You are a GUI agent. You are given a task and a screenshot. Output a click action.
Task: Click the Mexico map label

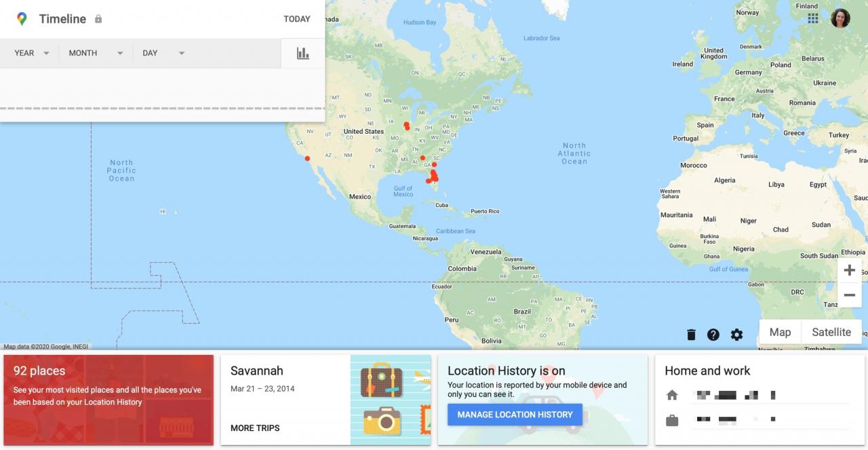(360, 197)
